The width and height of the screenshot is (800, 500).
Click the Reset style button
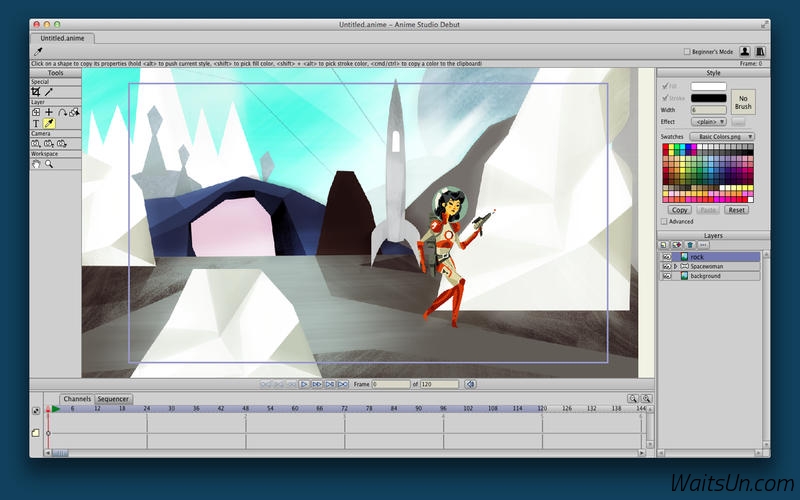736,210
